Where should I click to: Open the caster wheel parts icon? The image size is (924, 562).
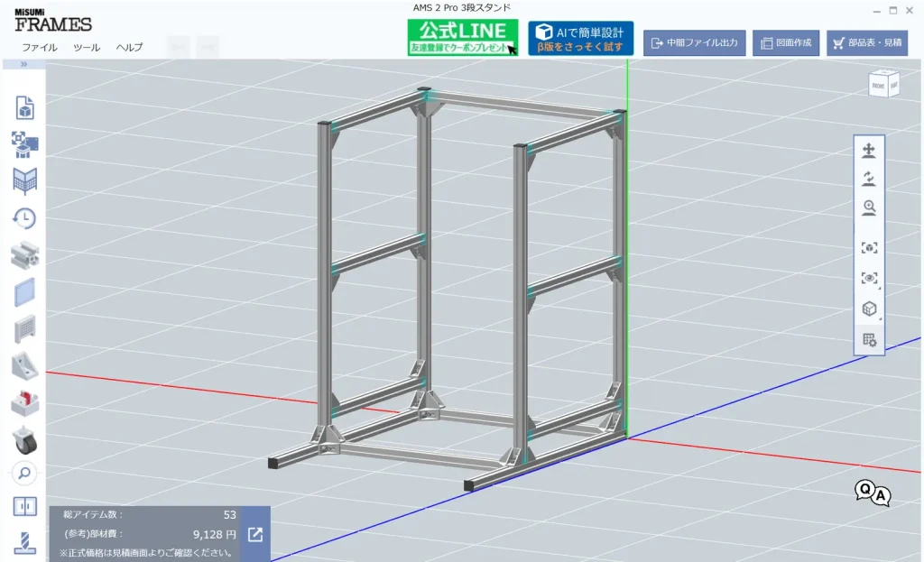pos(24,439)
